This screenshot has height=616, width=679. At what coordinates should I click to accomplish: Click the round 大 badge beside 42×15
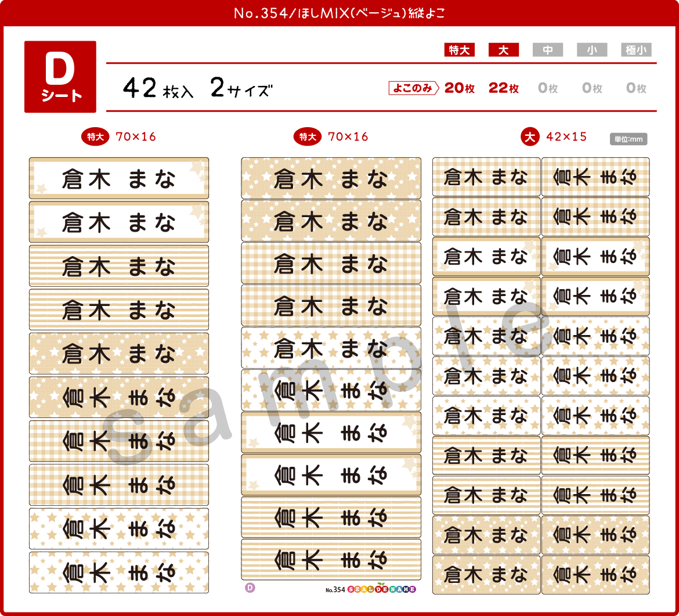(x=530, y=137)
